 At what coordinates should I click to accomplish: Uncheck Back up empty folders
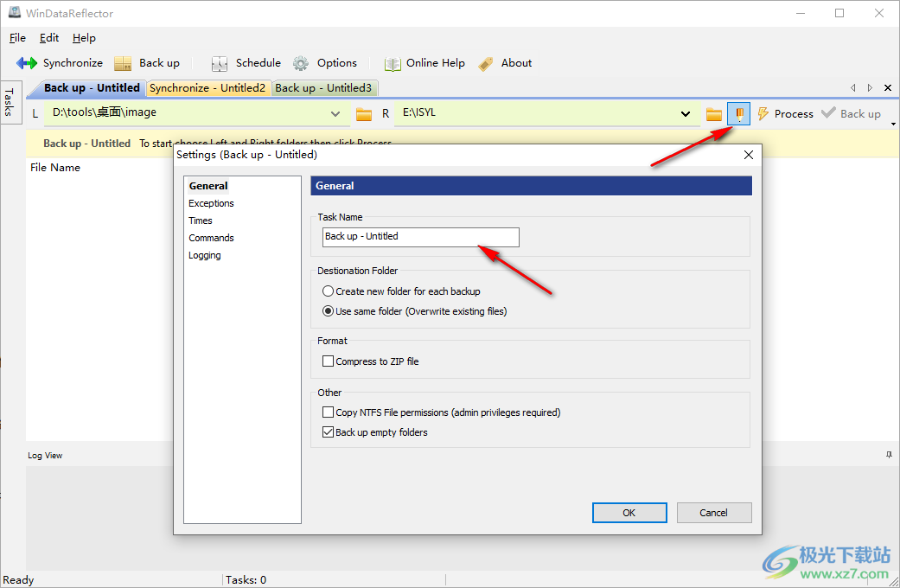coord(329,432)
